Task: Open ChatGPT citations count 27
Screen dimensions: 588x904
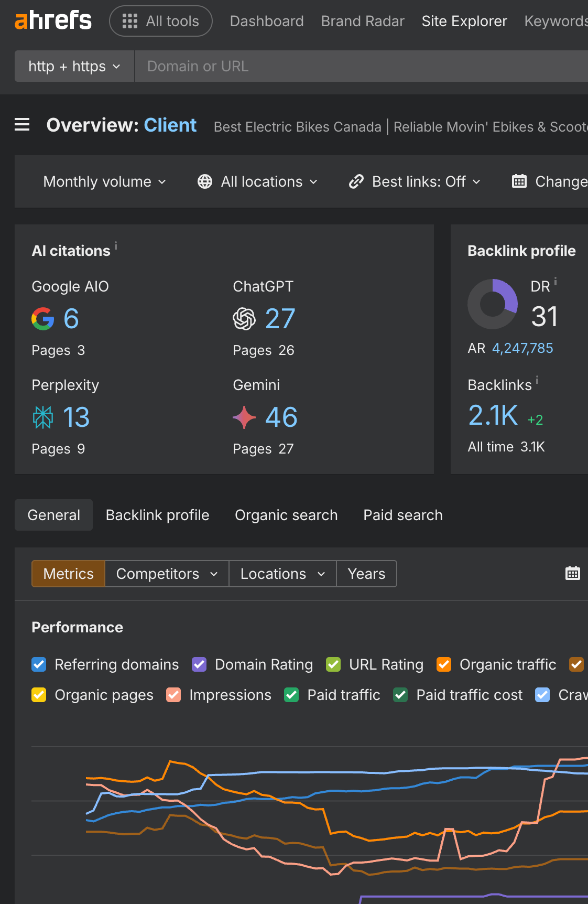Action: (280, 318)
